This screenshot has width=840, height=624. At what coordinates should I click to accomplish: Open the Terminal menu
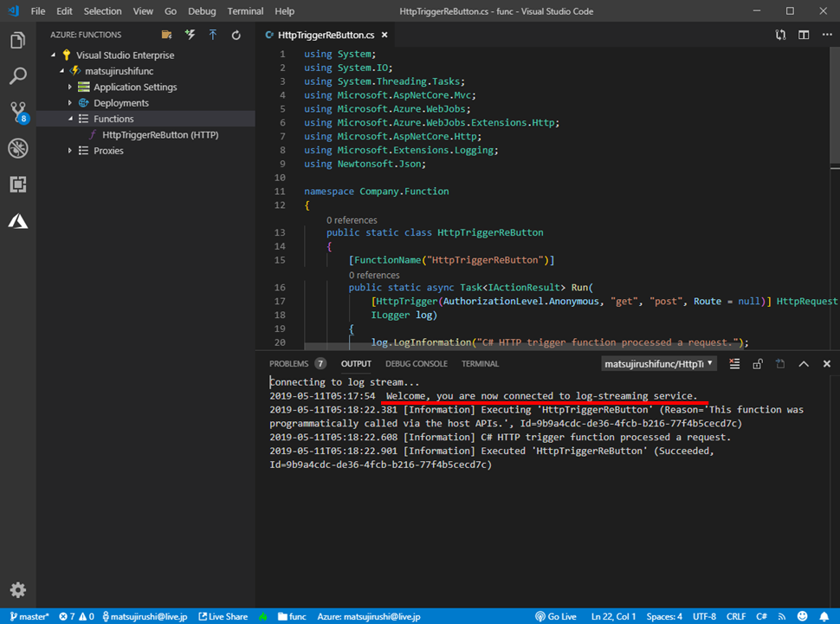coord(245,11)
